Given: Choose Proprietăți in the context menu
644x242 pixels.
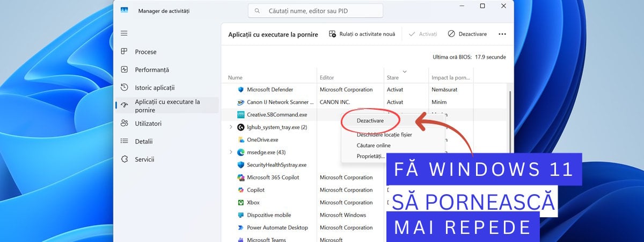Looking at the screenshot, I should 371,156.
